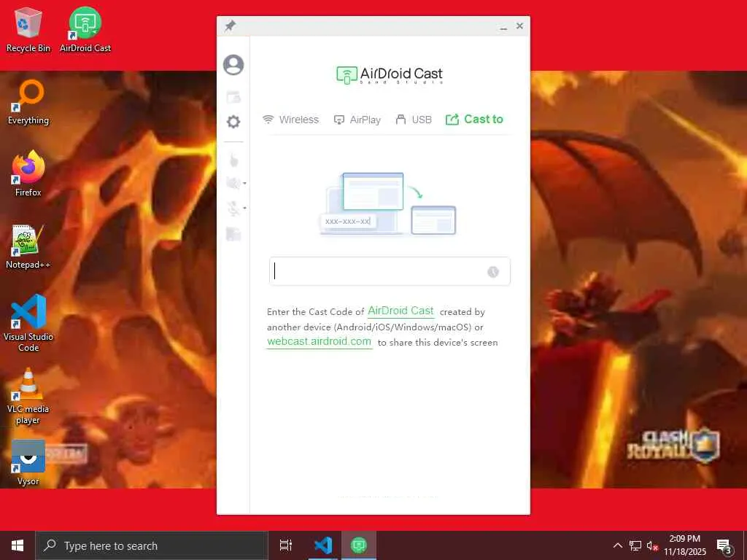Select the Notepad++ desktop shortcut
Screen dimensions: 747x560
coord(28,246)
